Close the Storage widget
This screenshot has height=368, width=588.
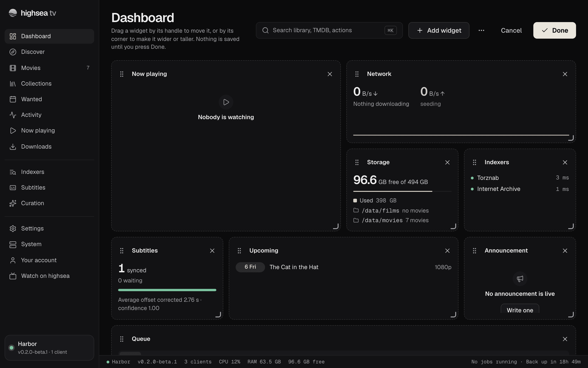(447, 162)
